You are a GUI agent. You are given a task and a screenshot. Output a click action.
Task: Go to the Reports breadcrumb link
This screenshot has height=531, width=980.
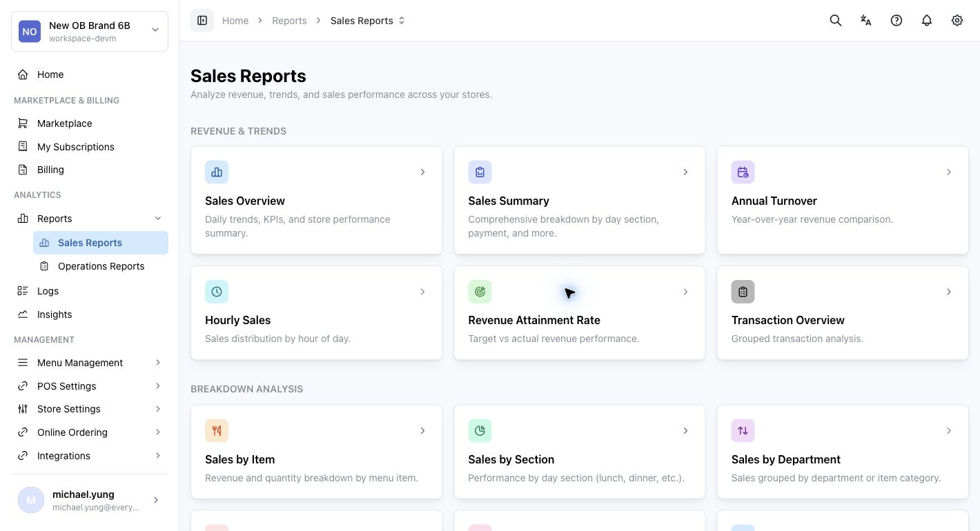coord(289,21)
